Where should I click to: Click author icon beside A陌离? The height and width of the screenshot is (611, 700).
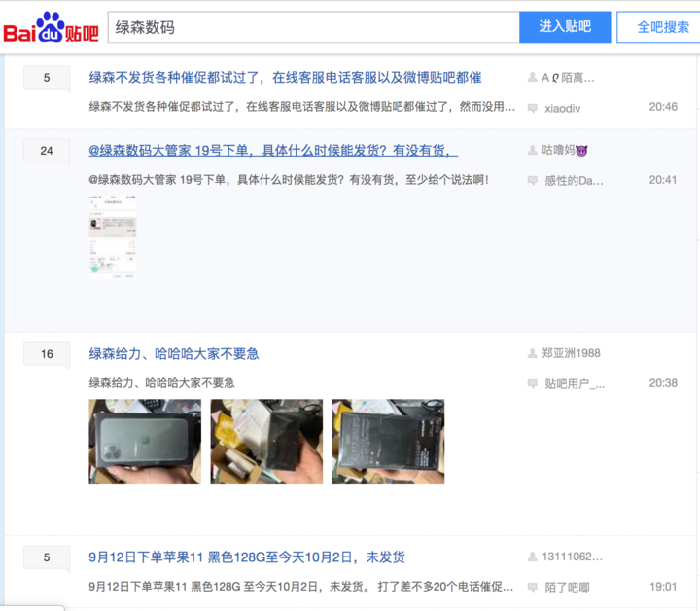pyautogui.click(x=532, y=77)
